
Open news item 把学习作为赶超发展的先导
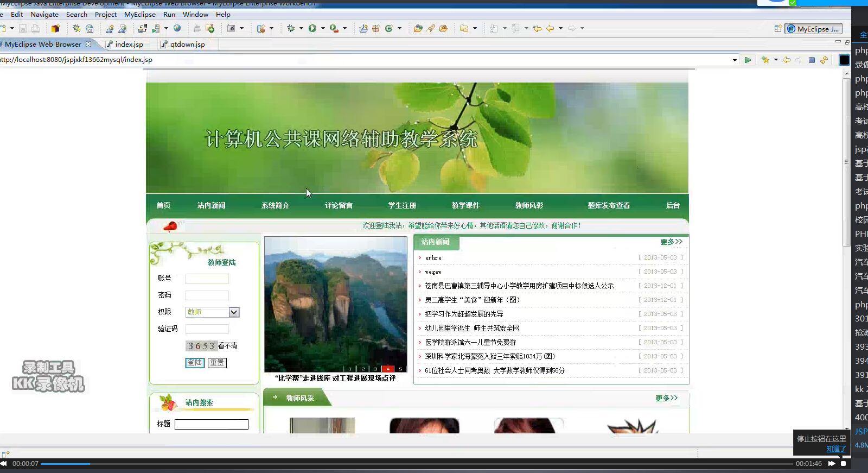coord(464,314)
